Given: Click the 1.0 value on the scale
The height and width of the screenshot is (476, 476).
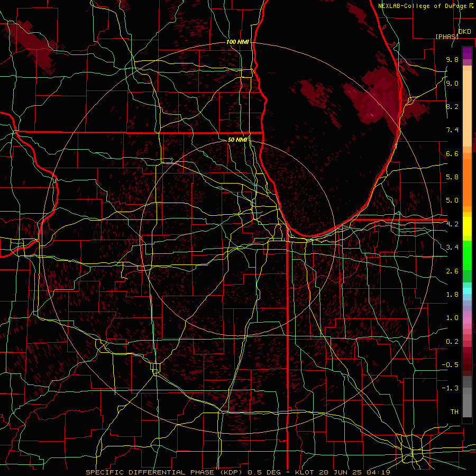Looking at the screenshot, I should [452, 318].
